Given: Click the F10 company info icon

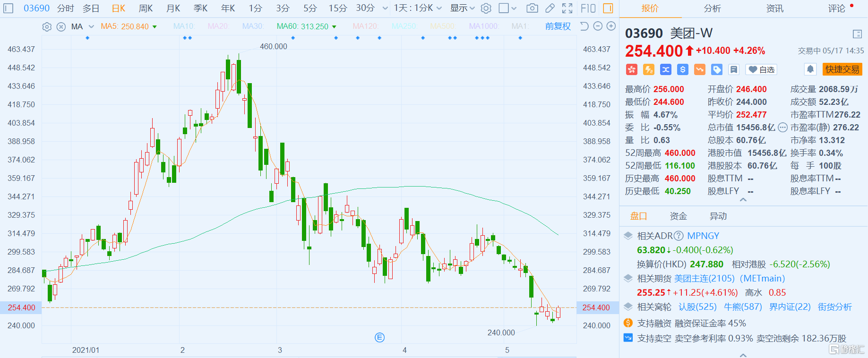Looking at the screenshot, I should (588, 8).
